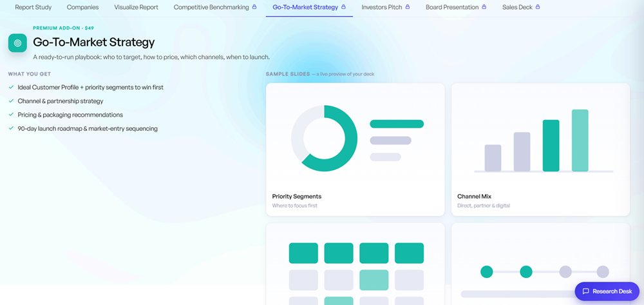The image size is (644, 305).
Task: Open the Research Desk chat
Action: coord(607,291)
